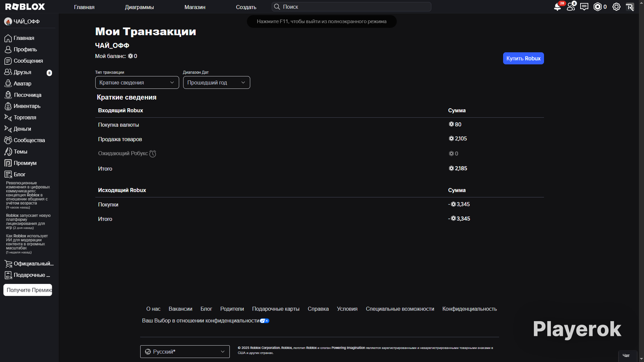Click the Подарочные cards icon in sidebar
The image size is (644, 362).
[8, 275]
